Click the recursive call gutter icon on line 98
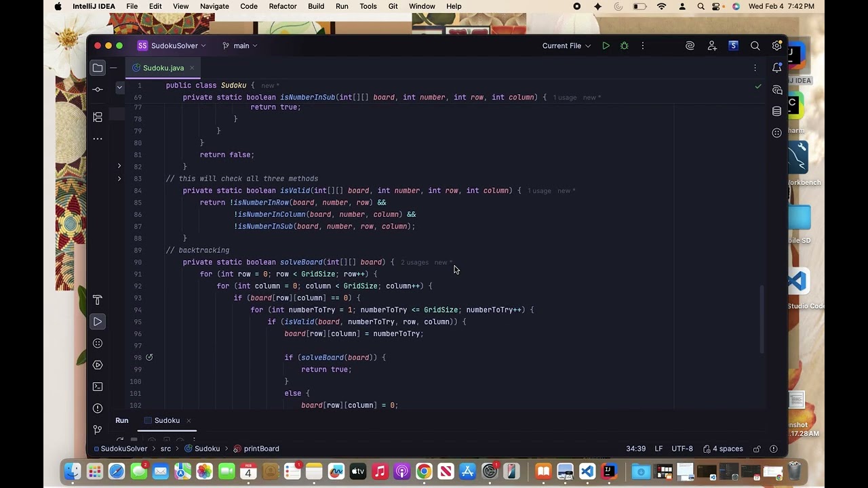This screenshot has height=488, width=868. (149, 357)
